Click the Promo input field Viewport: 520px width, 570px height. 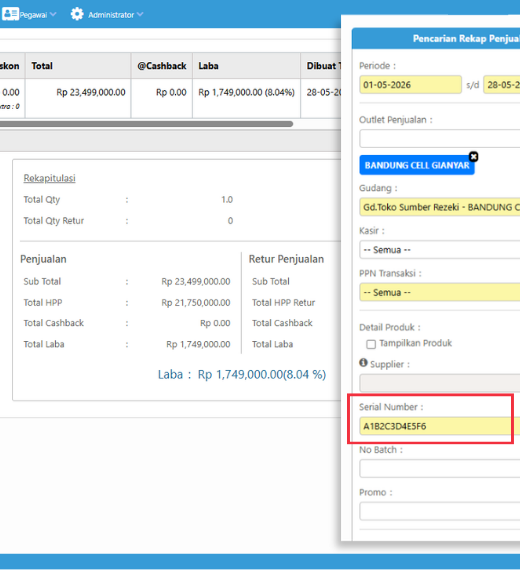pos(440,511)
